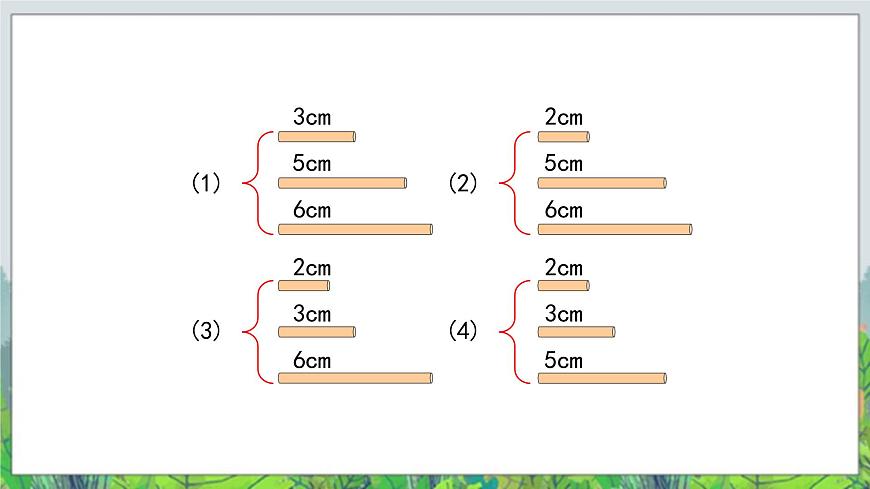
Task: Click the red brace of group (4)
Action: 515,332
